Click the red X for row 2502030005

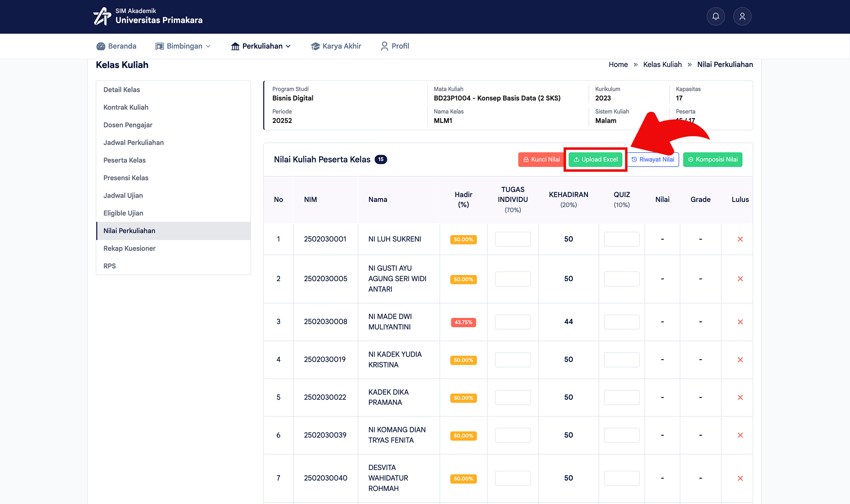click(740, 279)
